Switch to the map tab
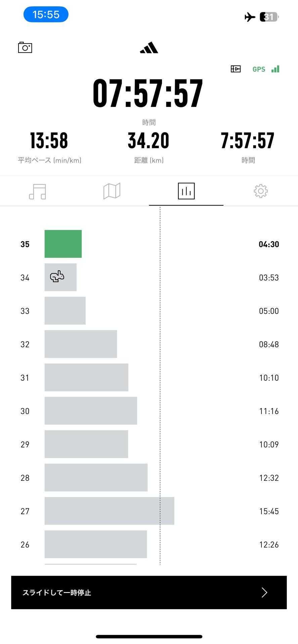This screenshot has width=298, height=644. (112, 191)
